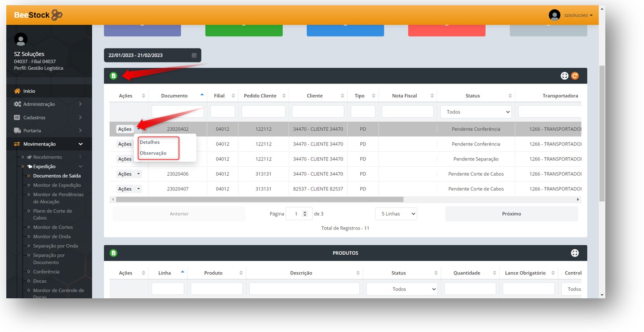
Task: Choose Observação in the Ações menu
Action: coord(153,153)
